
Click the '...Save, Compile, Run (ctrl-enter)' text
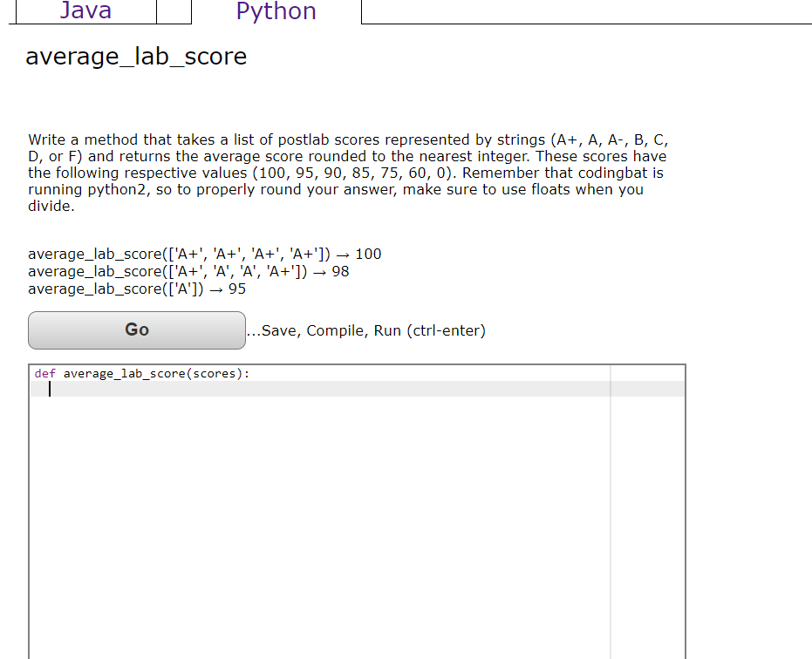[x=366, y=330]
